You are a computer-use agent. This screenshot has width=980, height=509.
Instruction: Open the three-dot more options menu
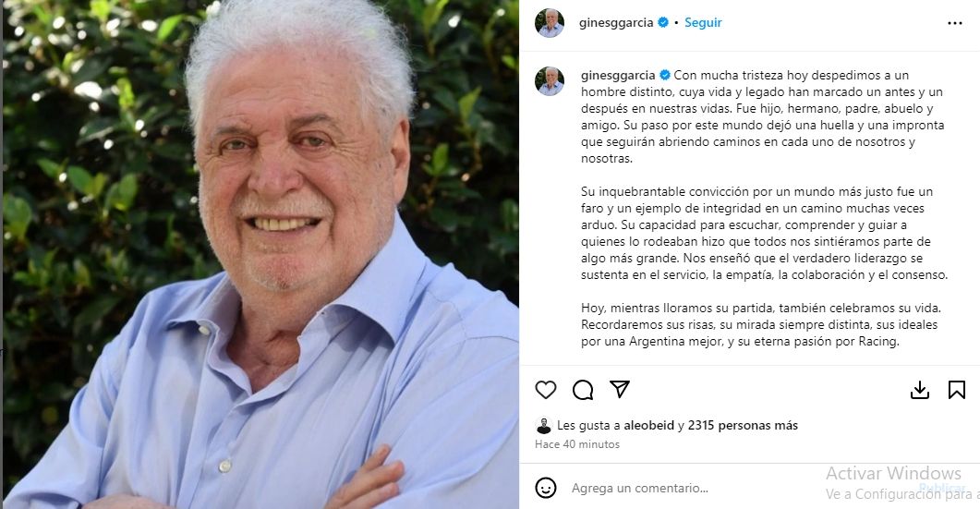coord(954,23)
